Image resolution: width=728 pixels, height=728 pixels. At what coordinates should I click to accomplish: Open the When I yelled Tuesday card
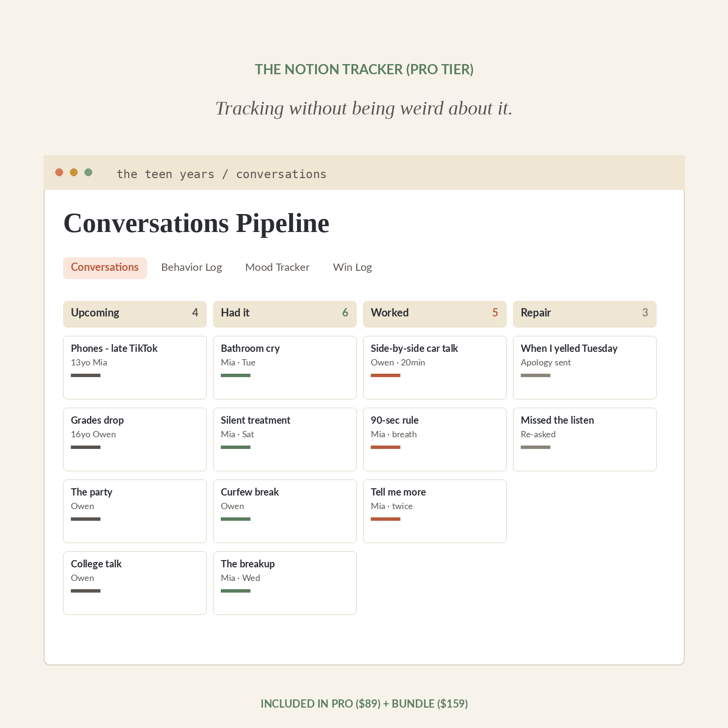[585, 367]
